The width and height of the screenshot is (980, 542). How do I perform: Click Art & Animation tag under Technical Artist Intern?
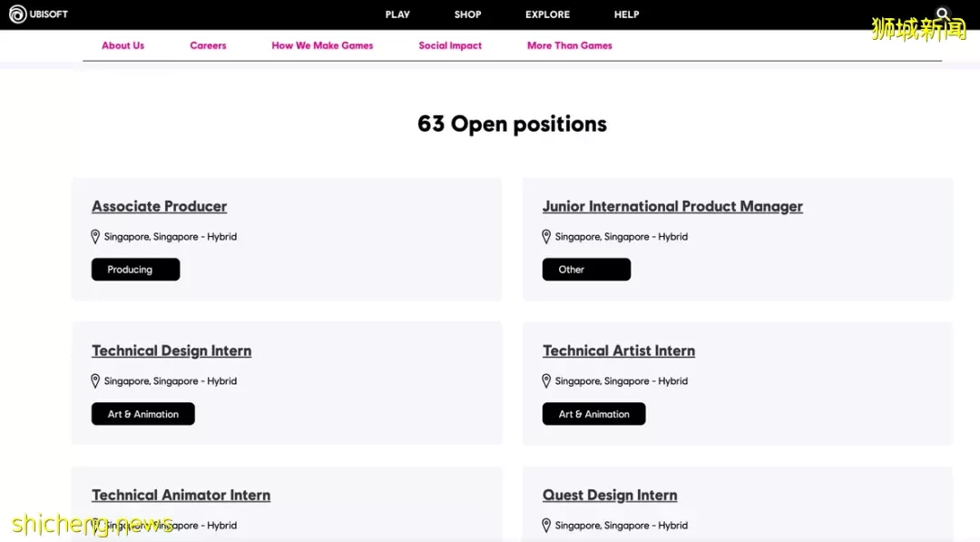coord(593,414)
